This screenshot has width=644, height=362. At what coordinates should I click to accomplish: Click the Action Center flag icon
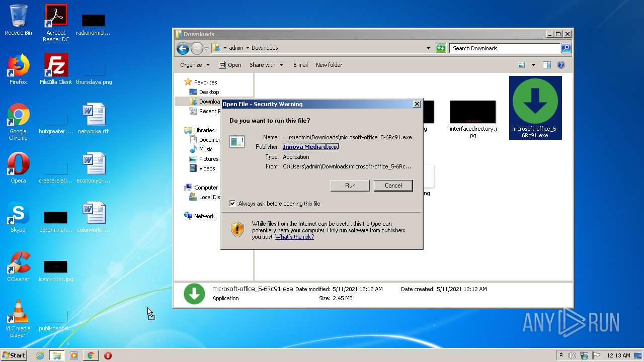point(596,355)
